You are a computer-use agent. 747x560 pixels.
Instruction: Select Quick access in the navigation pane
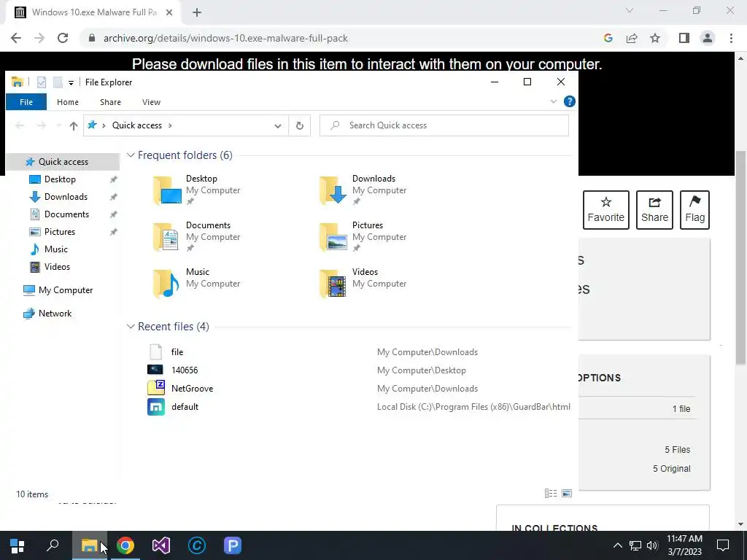tap(63, 162)
